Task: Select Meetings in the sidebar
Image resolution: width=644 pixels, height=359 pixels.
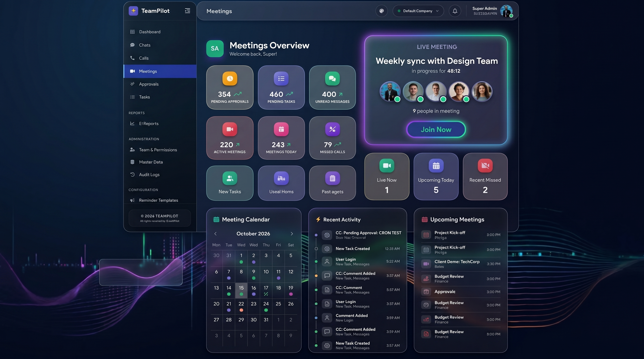Action: pyautogui.click(x=160, y=71)
